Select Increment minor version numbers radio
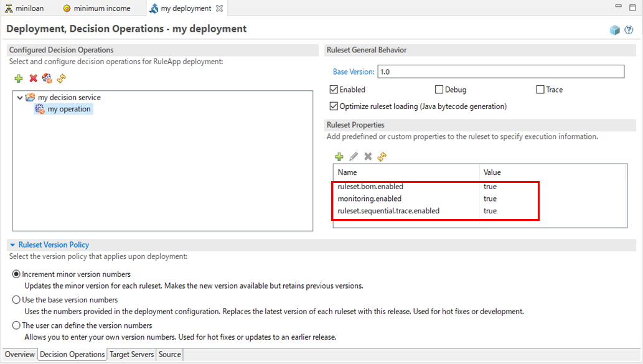The width and height of the screenshot is (643, 364). tap(16, 274)
